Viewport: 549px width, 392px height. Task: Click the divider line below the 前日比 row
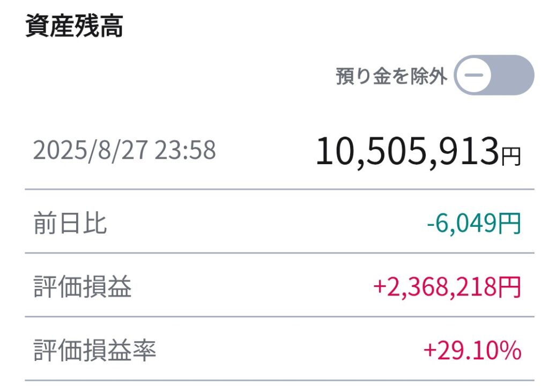(279, 253)
